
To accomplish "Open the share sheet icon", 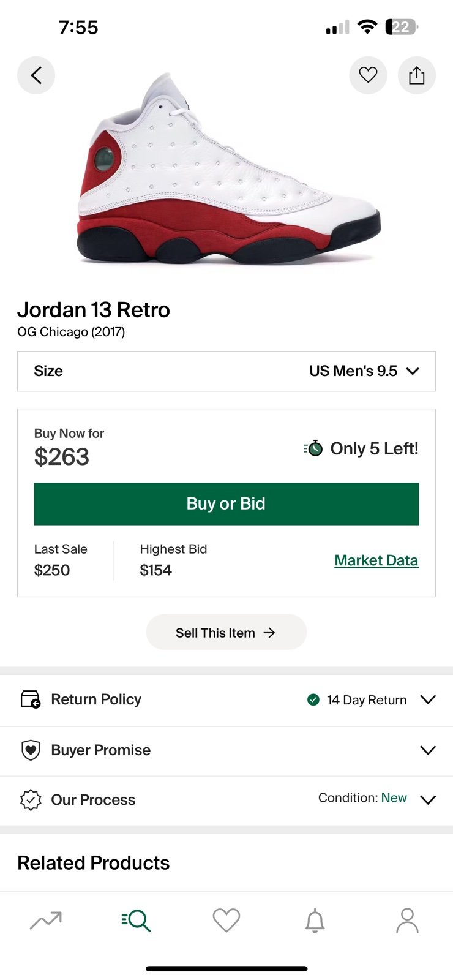I will pos(417,75).
